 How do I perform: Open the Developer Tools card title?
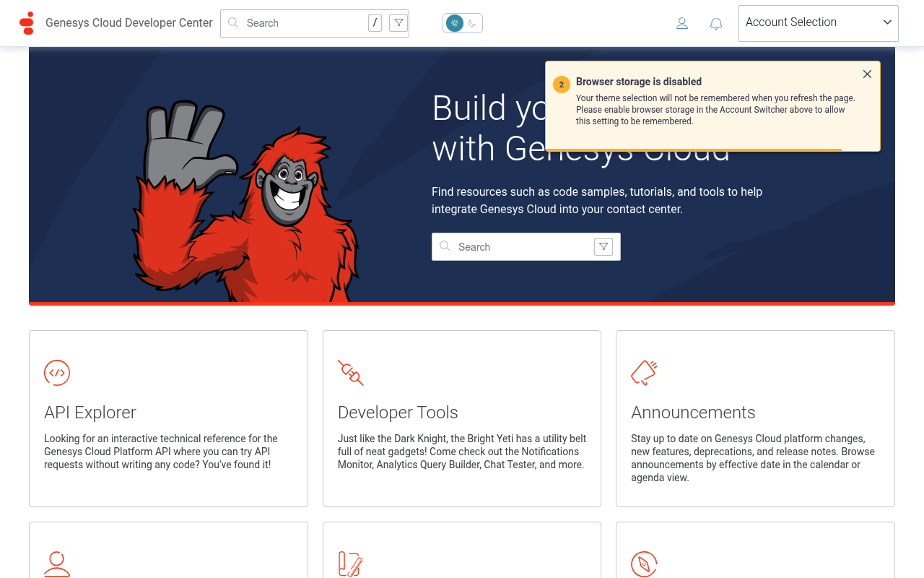click(398, 413)
